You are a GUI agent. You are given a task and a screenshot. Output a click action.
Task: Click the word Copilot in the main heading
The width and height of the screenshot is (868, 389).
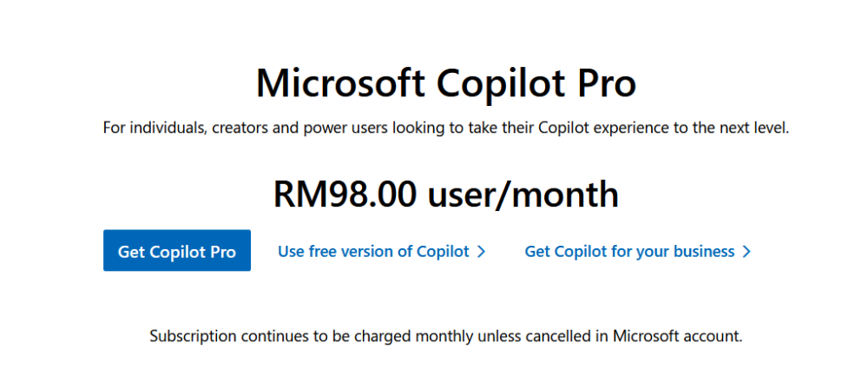pyautogui.click(x=492, y=83)
